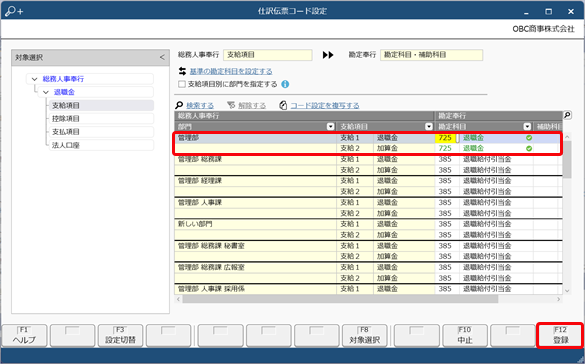This screenshot has width=585, height=364.
Task: Click the F10 中止 button
Action: [x=465, y=335]
